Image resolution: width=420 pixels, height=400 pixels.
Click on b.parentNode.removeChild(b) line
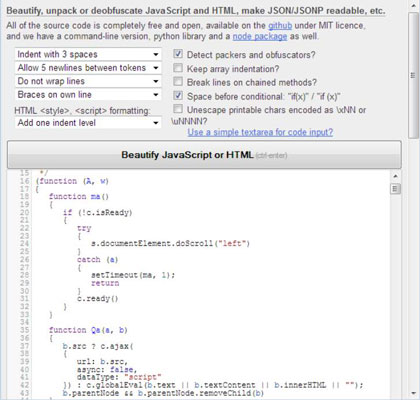pos(163,393)
